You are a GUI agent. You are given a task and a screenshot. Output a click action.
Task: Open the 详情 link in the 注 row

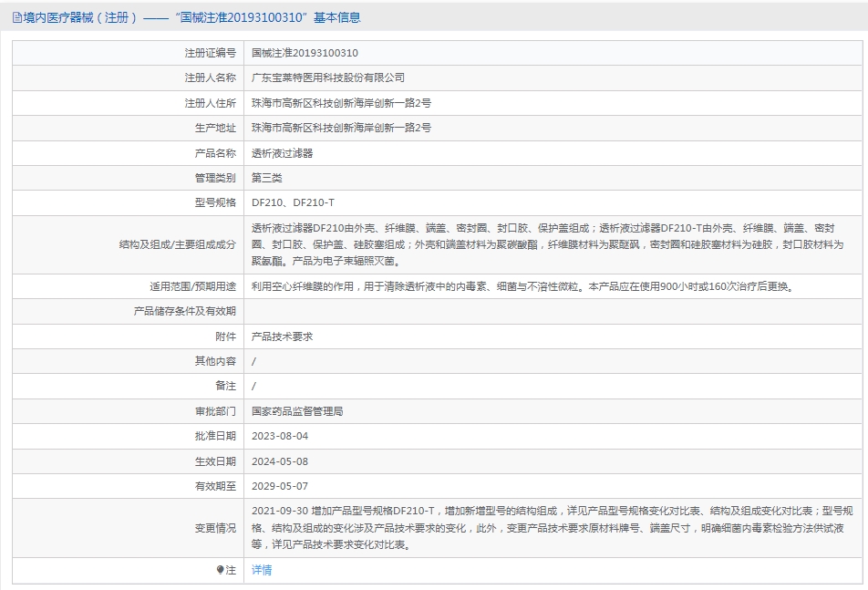pos(262,570)
